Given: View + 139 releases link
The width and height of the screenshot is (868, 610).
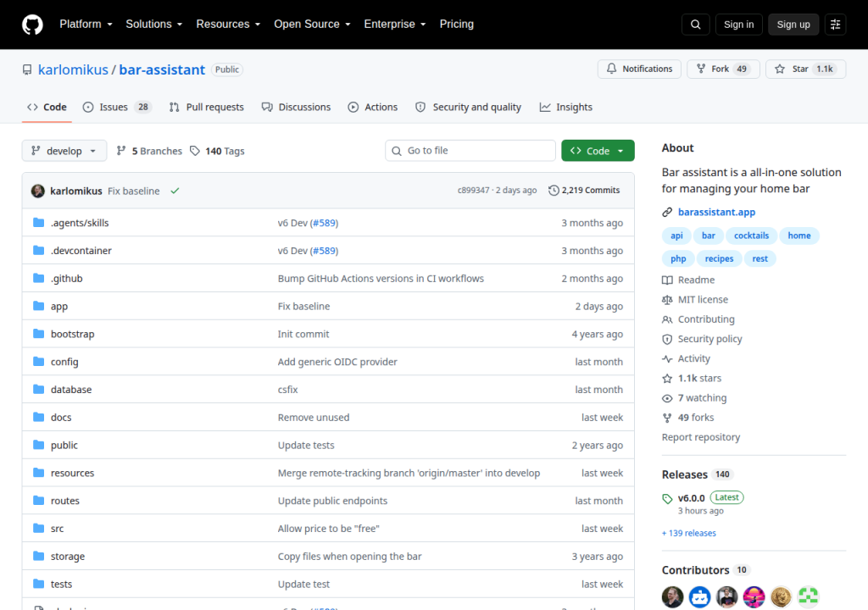Looking at the screenshot, I should 688,533.
